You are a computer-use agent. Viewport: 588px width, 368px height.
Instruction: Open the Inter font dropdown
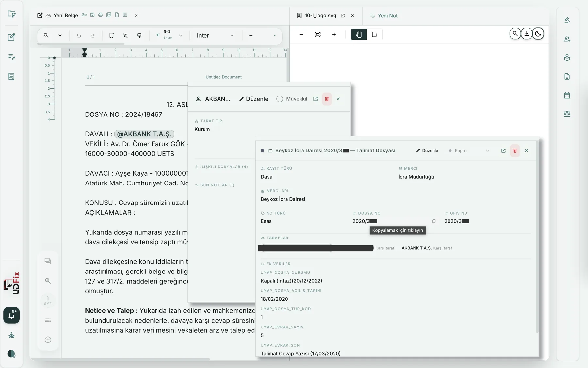(x=215, y=35)
